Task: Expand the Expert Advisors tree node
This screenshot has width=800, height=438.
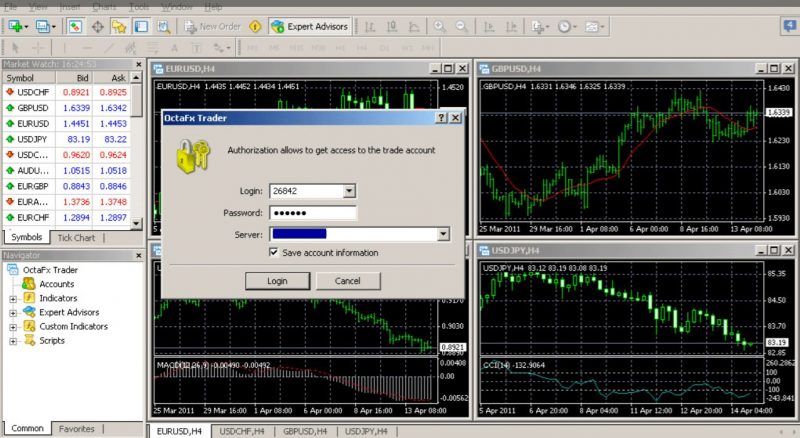Action: pyautogui.click(x=13, y=313)
